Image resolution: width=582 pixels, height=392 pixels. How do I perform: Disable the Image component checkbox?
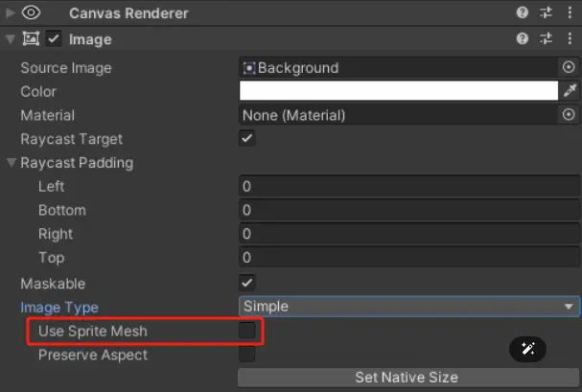coord(54,38)
